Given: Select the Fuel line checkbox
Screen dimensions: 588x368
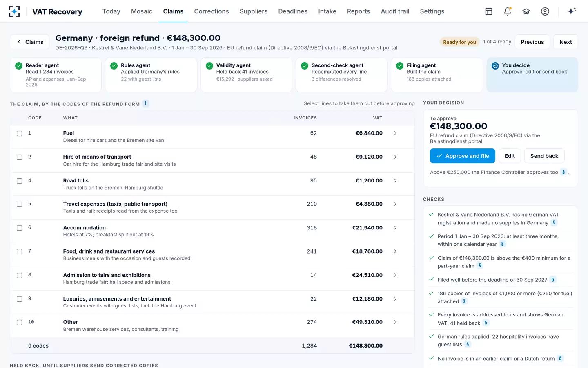Looking at the screenshot, I should pyautogui.click(x=19, y=134).
